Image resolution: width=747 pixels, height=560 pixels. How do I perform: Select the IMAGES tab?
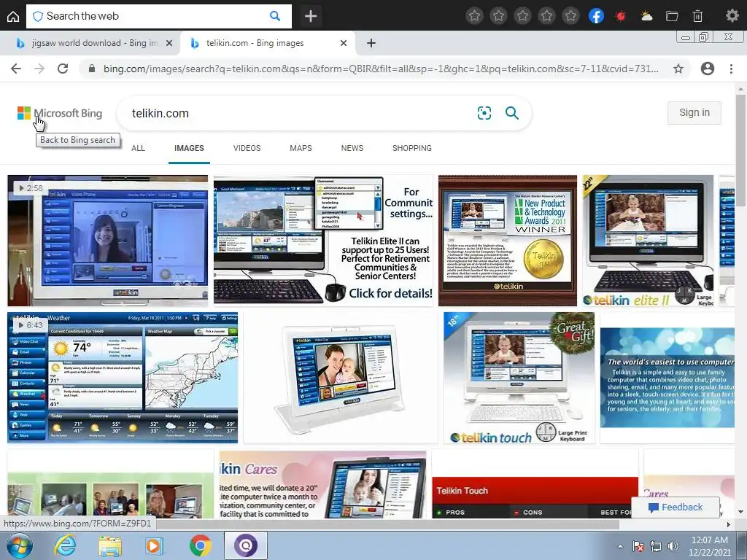click(189, 148)
